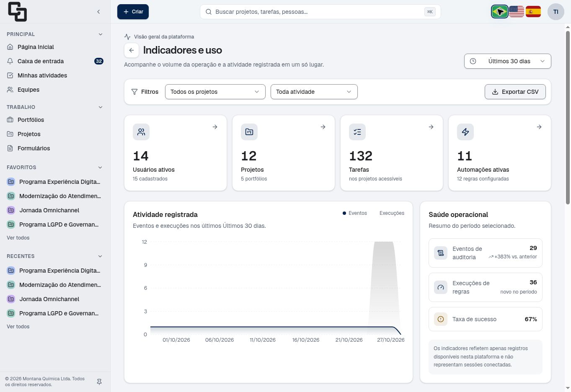Open Jornada Omnichannel under Favoritos

[x=55, y=210]
